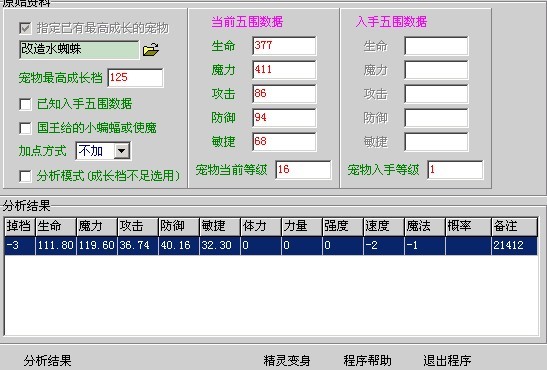Open the 加点方式 dropdown arrow
Image resolution: width=547 pixels, height=370 pixels.
click(x=122, y=151)
